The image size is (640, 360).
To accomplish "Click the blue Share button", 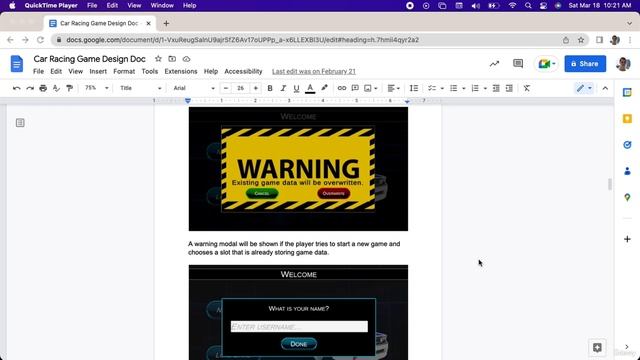I will [585, 64].
